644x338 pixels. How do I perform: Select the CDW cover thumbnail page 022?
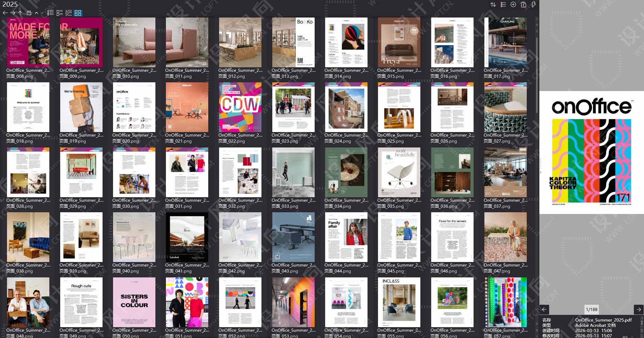click(x=240, y=107)
